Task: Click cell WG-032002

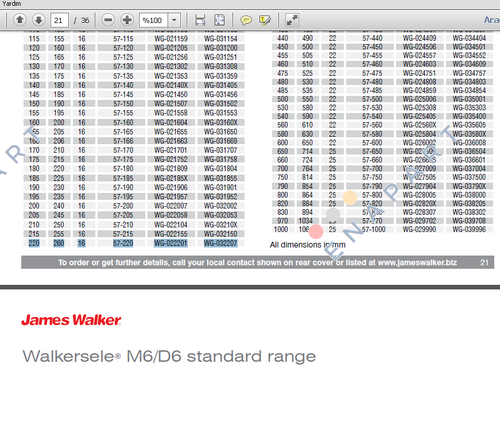Action: click(221, 206)
